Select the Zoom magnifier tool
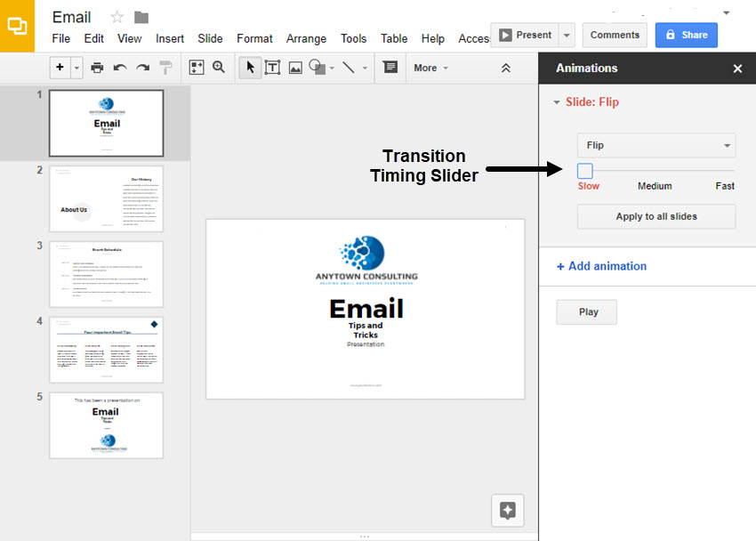Image resolution: width=756 pixels, height=541 pixels. tap(219, 67)
